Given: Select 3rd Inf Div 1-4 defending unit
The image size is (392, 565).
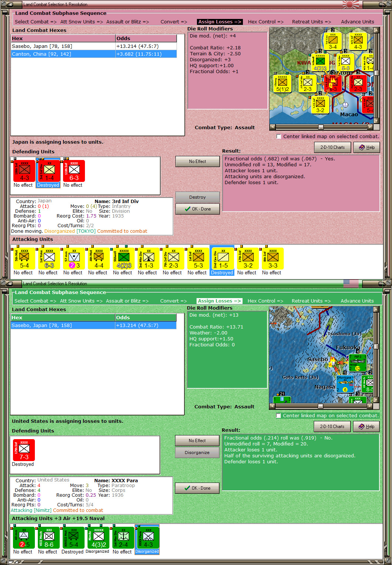Looking at the screenshot, I should click(49, 171).
